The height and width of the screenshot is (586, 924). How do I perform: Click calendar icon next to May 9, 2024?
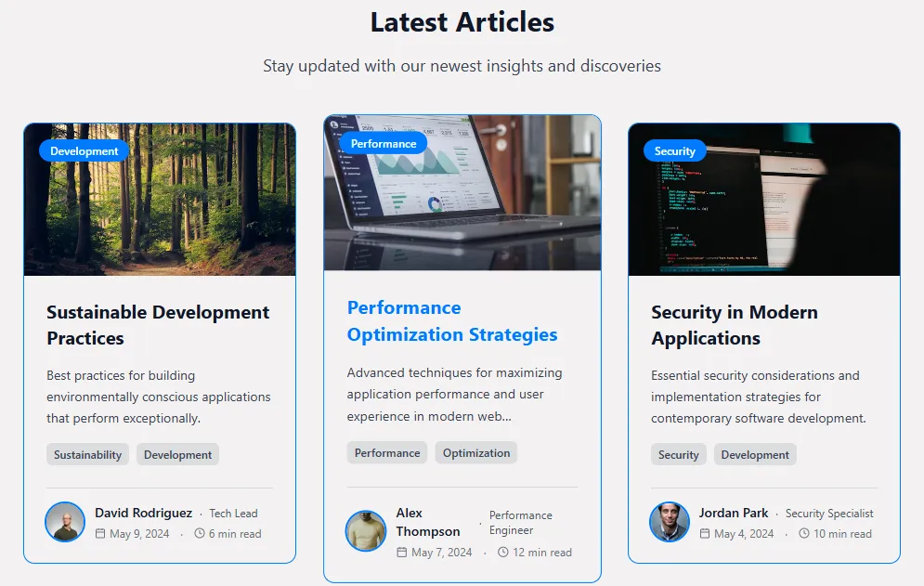point(101,534)
